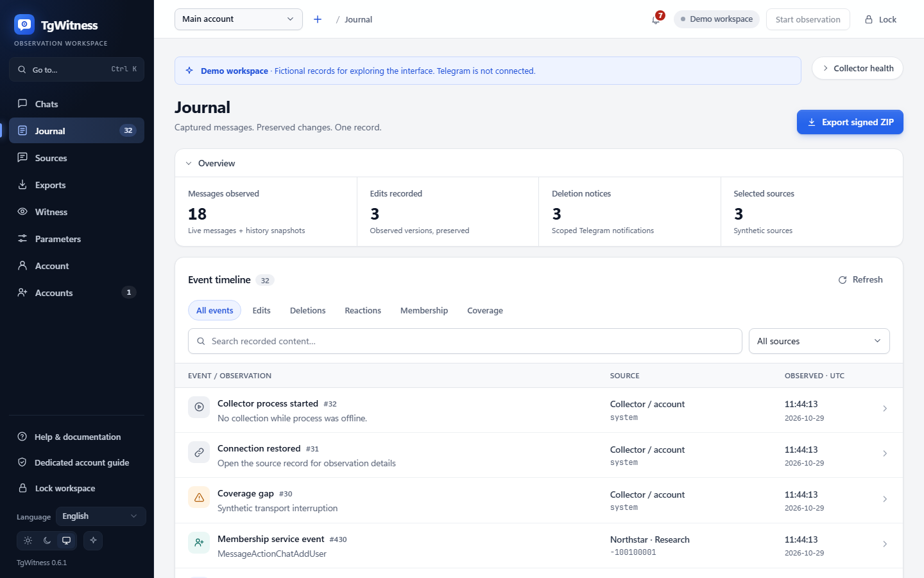Image resolution: width=924 pixels, height=578 pixels.
Task: Open the Language English dropdown
Action: 101,516
